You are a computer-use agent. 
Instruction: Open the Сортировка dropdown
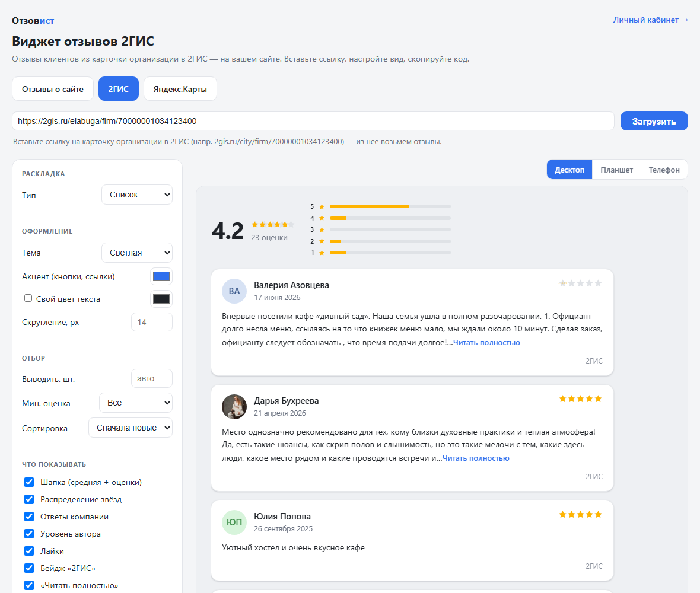click(131, 428)
